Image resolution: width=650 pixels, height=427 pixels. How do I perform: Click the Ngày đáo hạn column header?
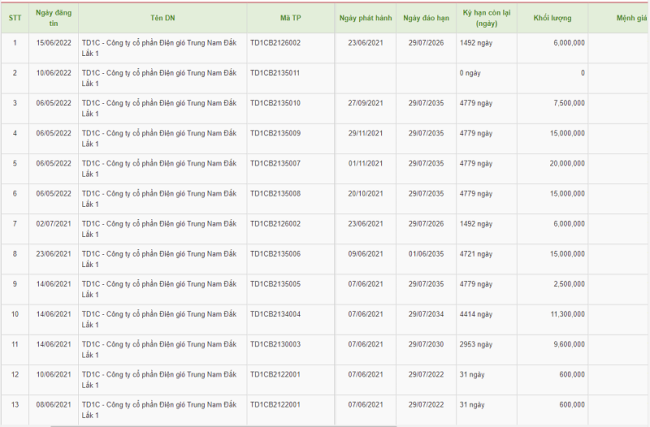click(x=427, y=18)
